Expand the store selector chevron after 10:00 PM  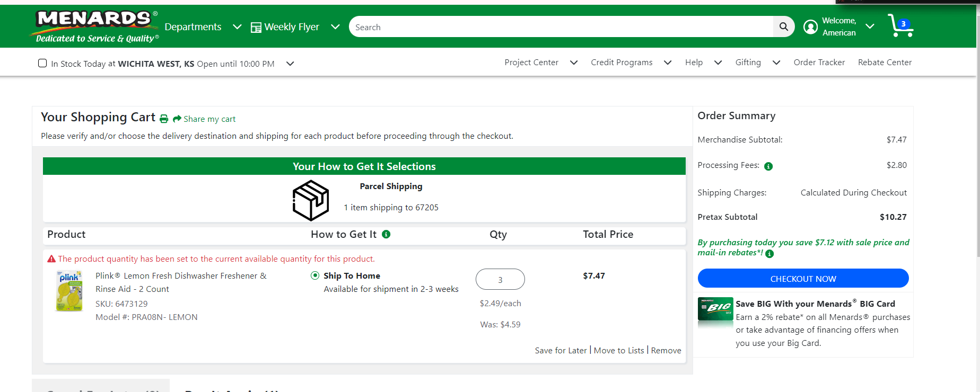tap(290, 64)
